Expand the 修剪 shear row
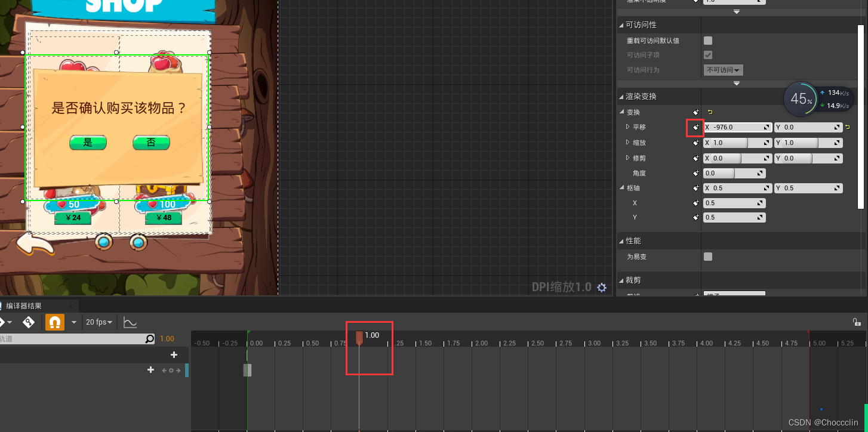868x432 pixels. [627, 158]
